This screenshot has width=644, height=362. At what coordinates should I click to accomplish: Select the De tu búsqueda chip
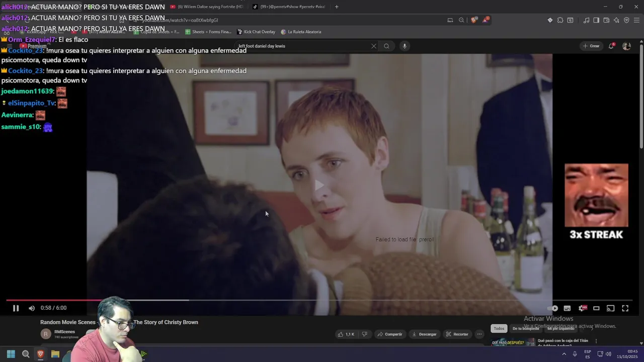[x=525, y=328]
